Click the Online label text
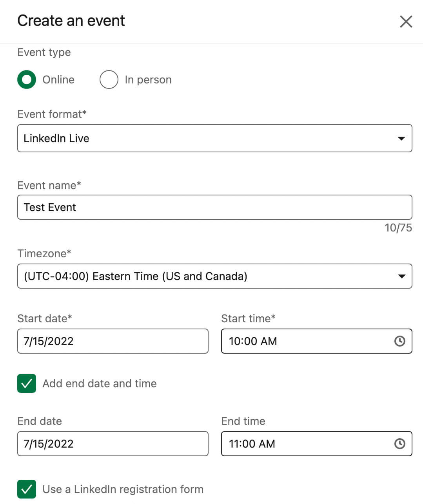The width and height of the screenshot is (423, 504). coord(58,79)
